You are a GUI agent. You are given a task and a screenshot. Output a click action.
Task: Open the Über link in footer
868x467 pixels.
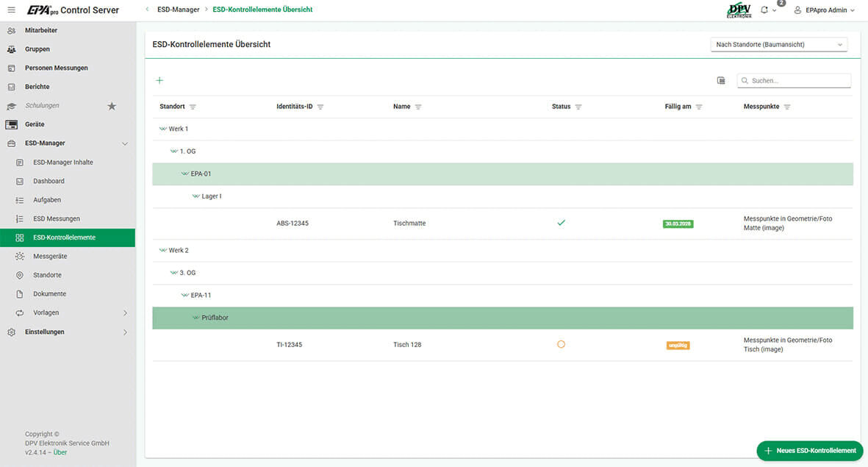tap(60, 452)
